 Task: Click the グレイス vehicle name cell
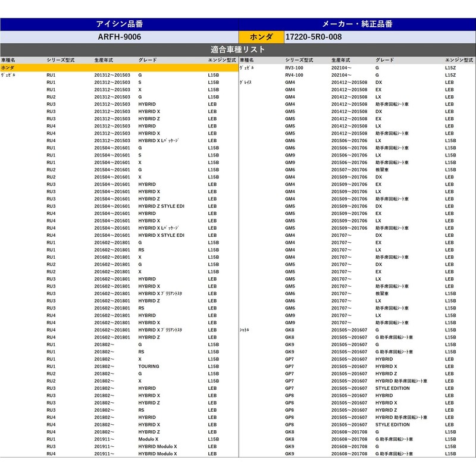tap(246, 83)
